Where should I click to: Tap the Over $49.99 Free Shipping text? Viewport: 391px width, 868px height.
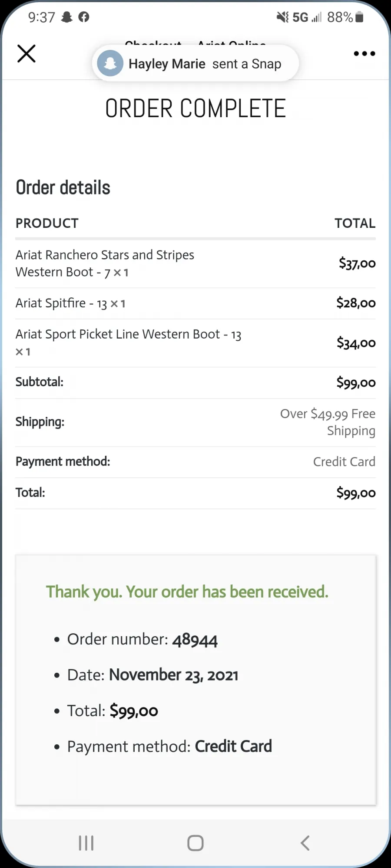(328, 422)
